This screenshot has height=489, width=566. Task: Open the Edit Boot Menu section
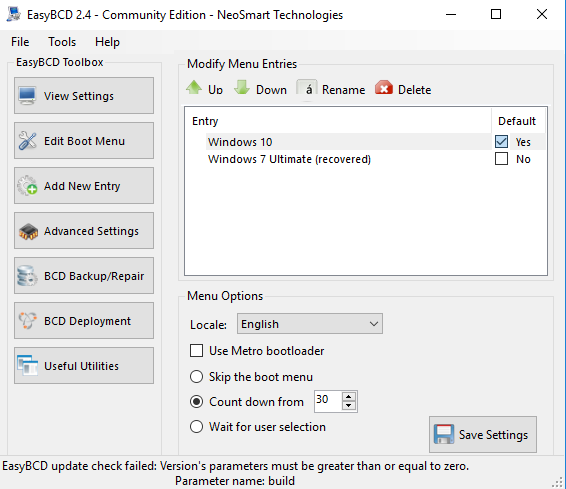[84, 141]
